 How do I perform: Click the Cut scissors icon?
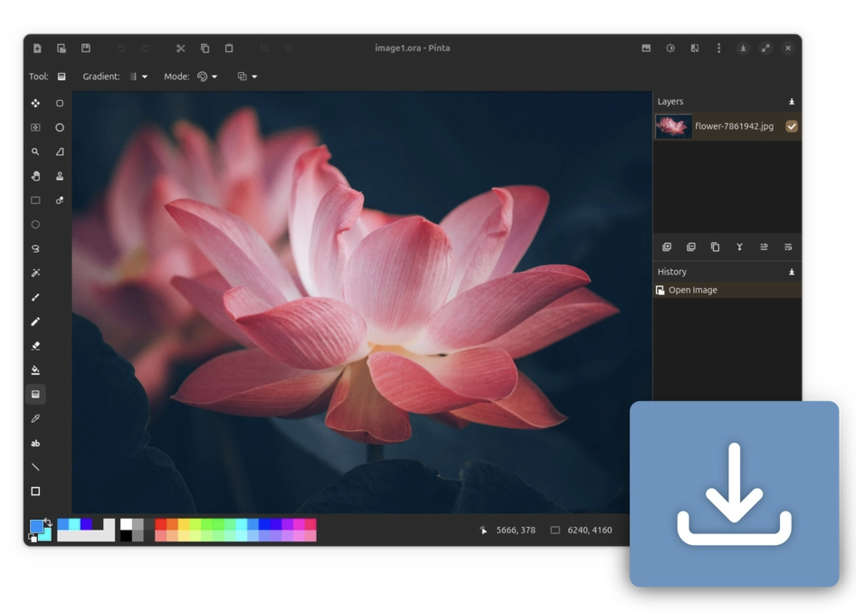click(x=181, y=48)
